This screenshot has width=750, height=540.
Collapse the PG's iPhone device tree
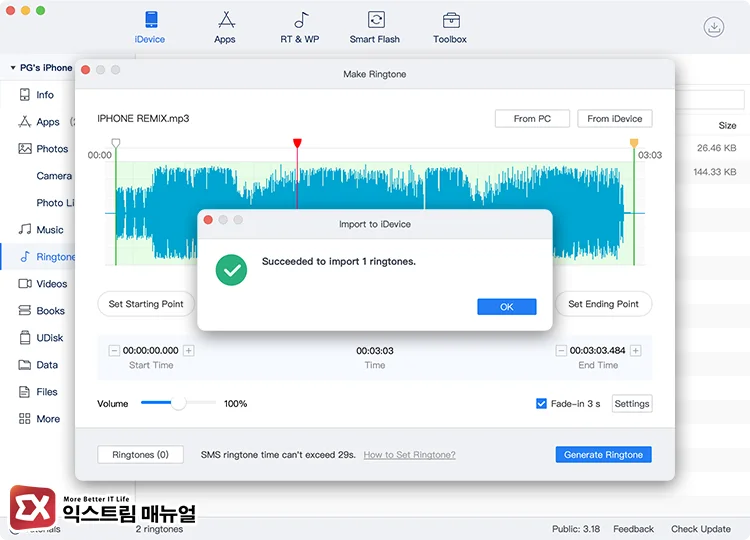point(13,68)
